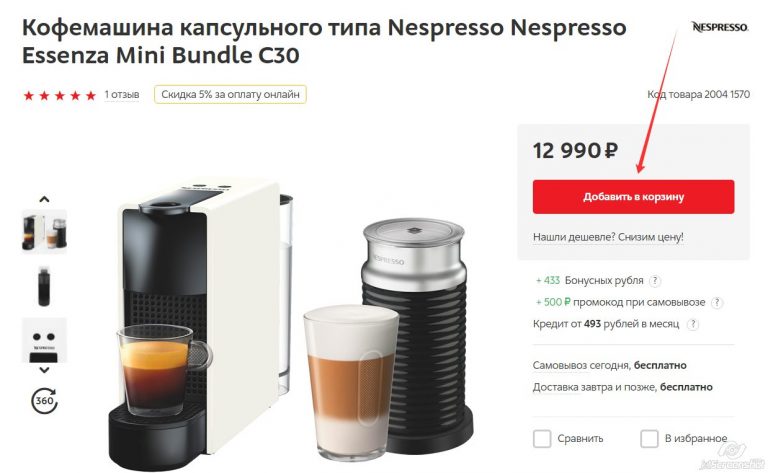
Task: Click the Nespresso brand logo
Action: (720, 27)
